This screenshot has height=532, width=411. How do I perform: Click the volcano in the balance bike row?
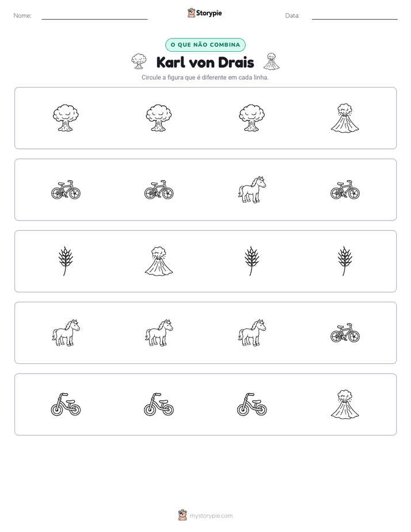point(345,404)
